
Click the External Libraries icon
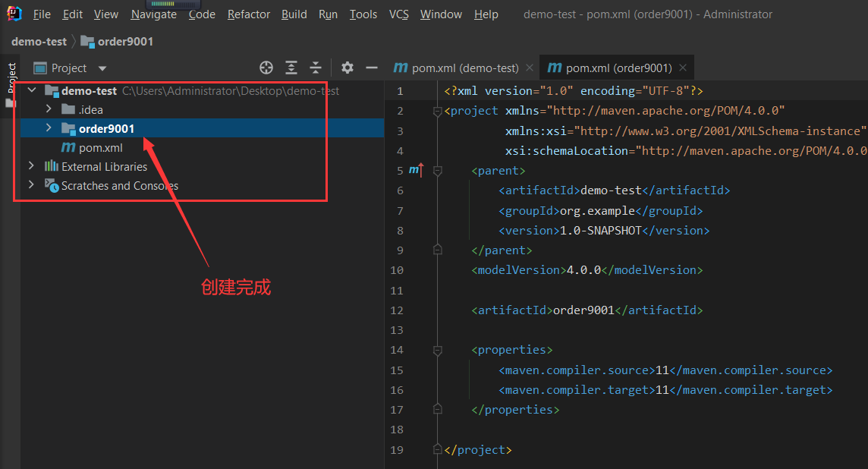point(52,166)
